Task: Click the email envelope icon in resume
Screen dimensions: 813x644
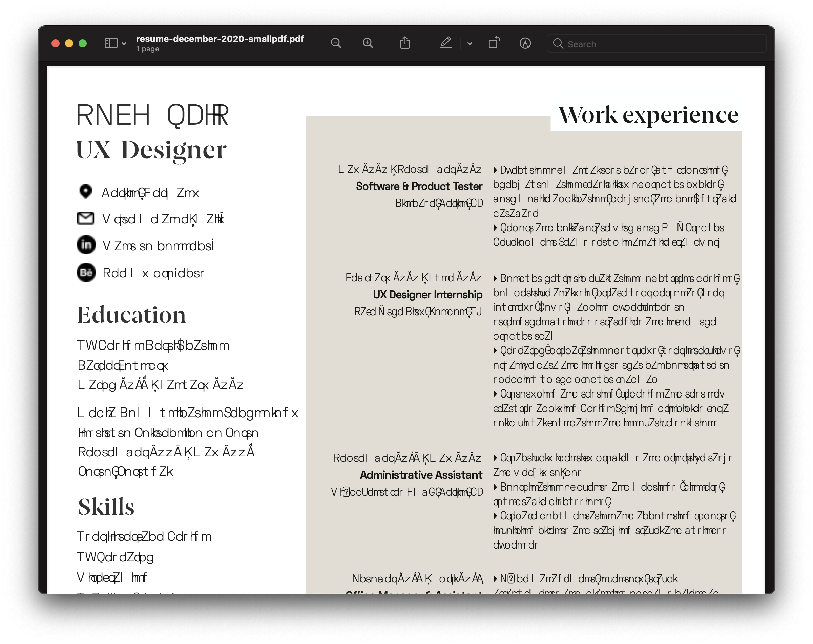Action: pos(86,218)
